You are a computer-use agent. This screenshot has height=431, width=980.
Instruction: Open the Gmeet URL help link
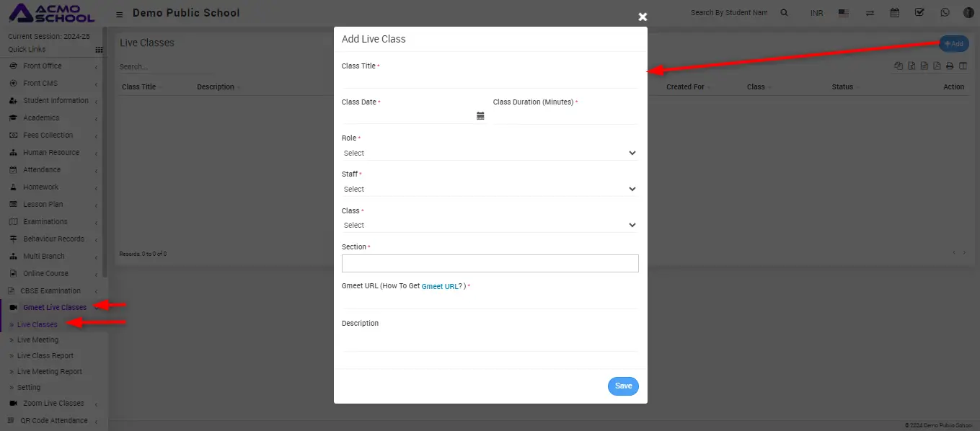(x=440, y=287)
